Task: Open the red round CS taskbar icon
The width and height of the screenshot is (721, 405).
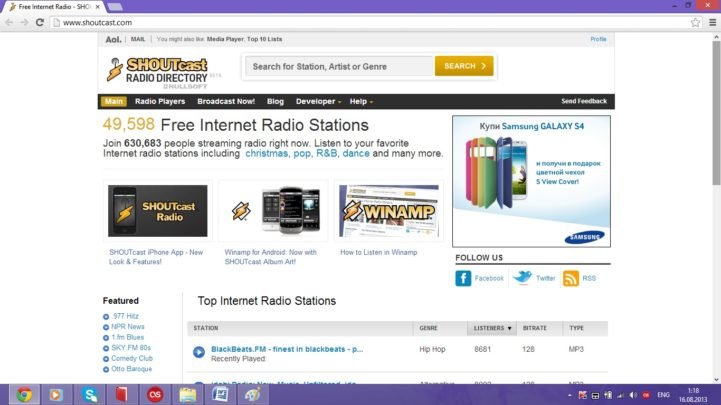Action: 155,394
